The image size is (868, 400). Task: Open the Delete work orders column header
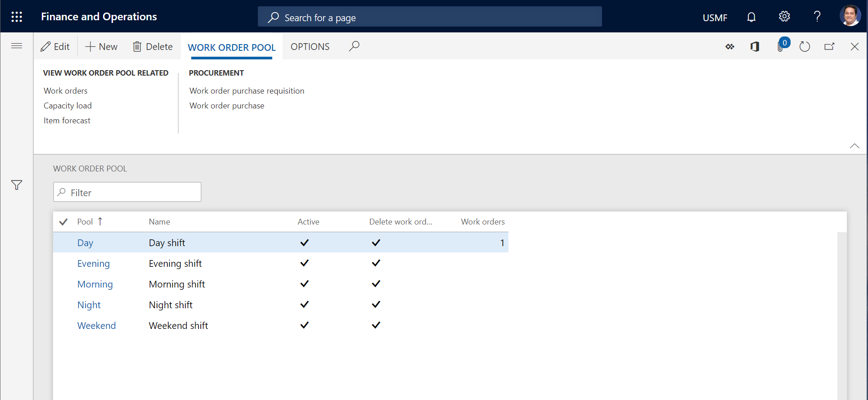(x=400, y=222)
